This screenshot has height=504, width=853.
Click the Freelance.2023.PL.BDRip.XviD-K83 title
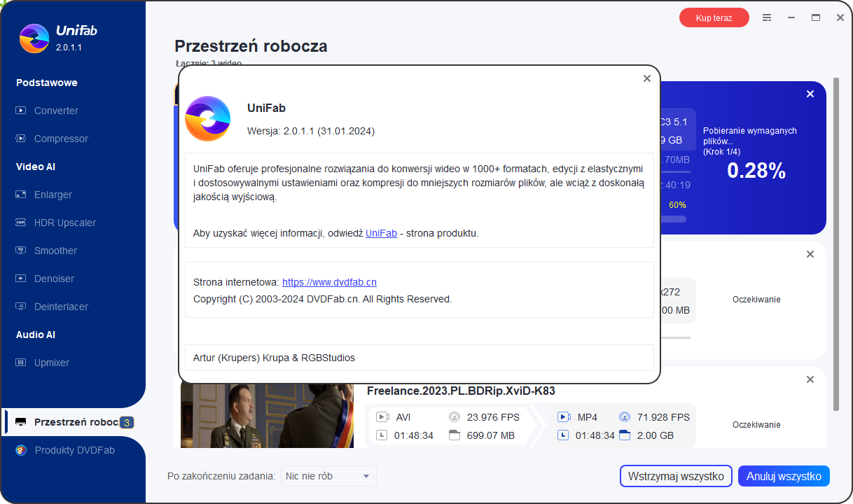click(x=461, y=391)
